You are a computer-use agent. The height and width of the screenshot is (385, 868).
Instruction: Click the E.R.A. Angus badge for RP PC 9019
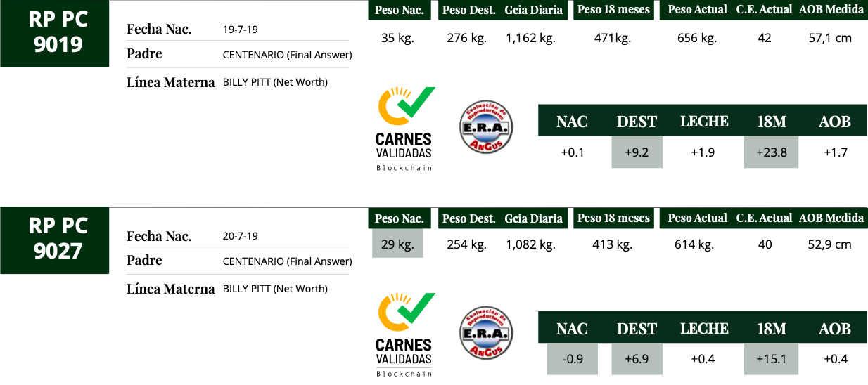(486, 127)
